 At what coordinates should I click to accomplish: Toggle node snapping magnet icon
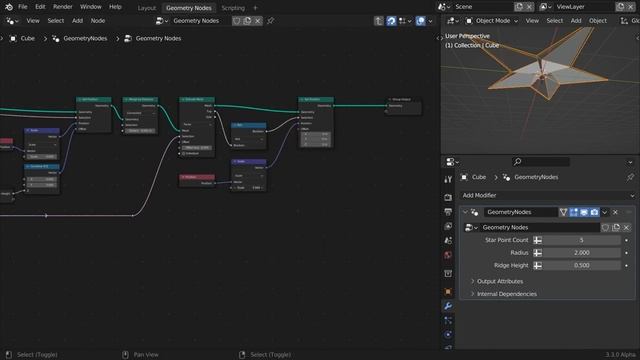click(x=391, y=21)
